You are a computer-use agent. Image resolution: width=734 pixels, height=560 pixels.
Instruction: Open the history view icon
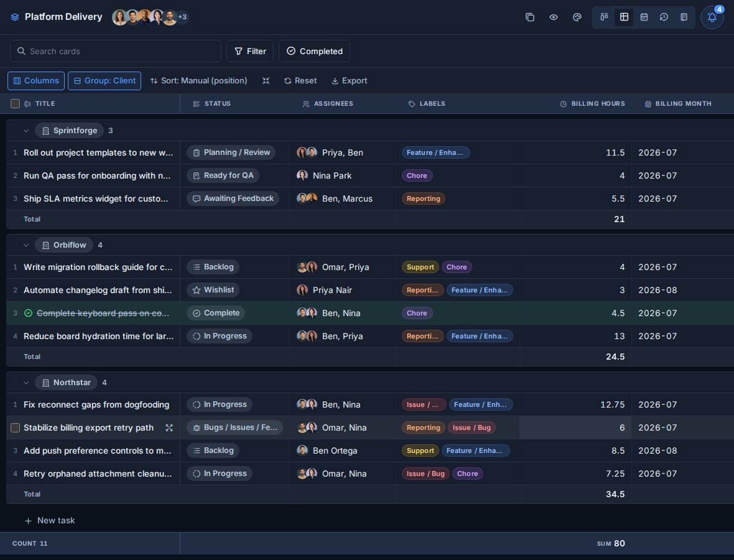(664, 17)
